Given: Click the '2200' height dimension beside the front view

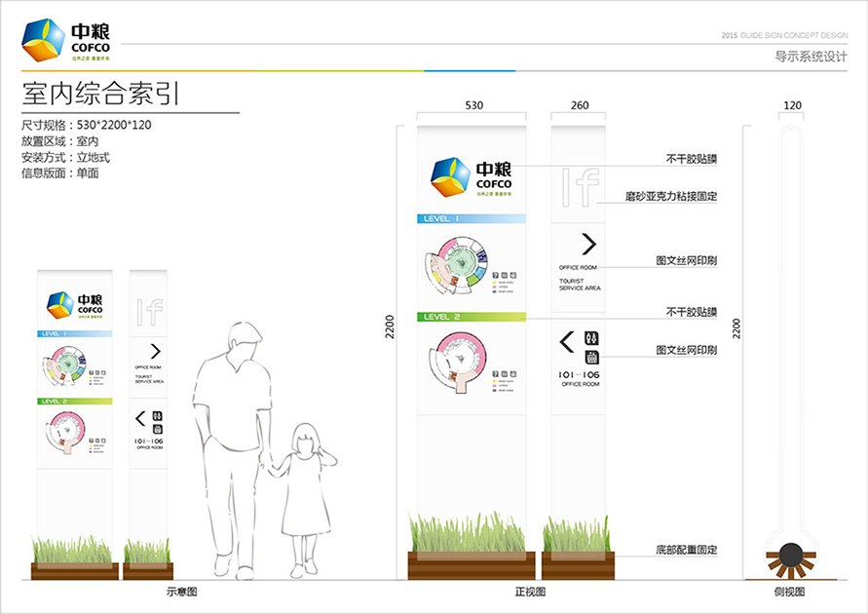Looking at the screenshot, I should click(x=391, y=326).
